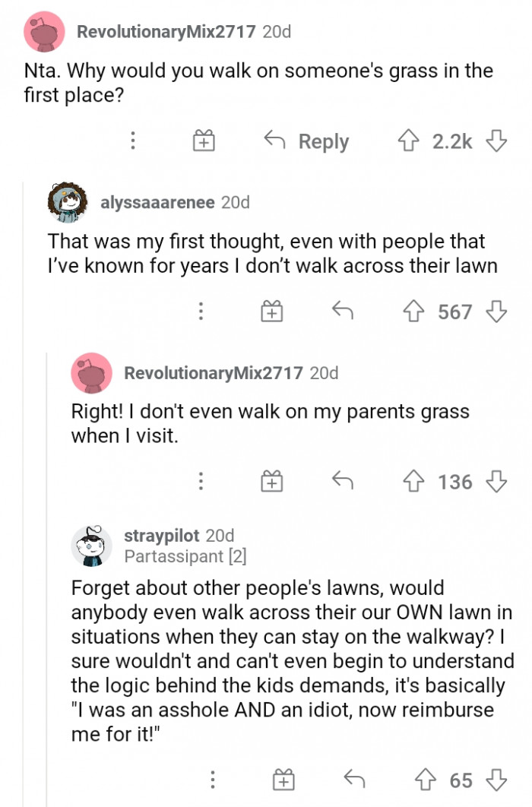Click Reply on RevolutionaryMix2717's top comment

point(307,141)
